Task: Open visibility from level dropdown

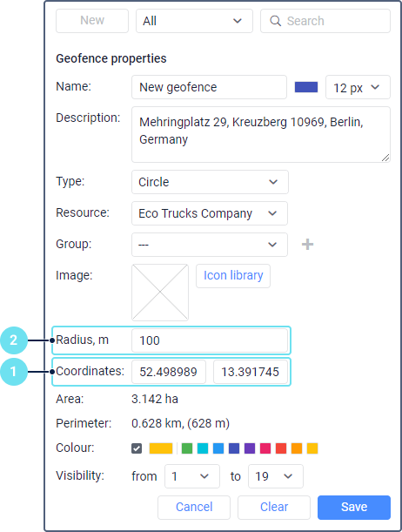Action: click(192, 476)
